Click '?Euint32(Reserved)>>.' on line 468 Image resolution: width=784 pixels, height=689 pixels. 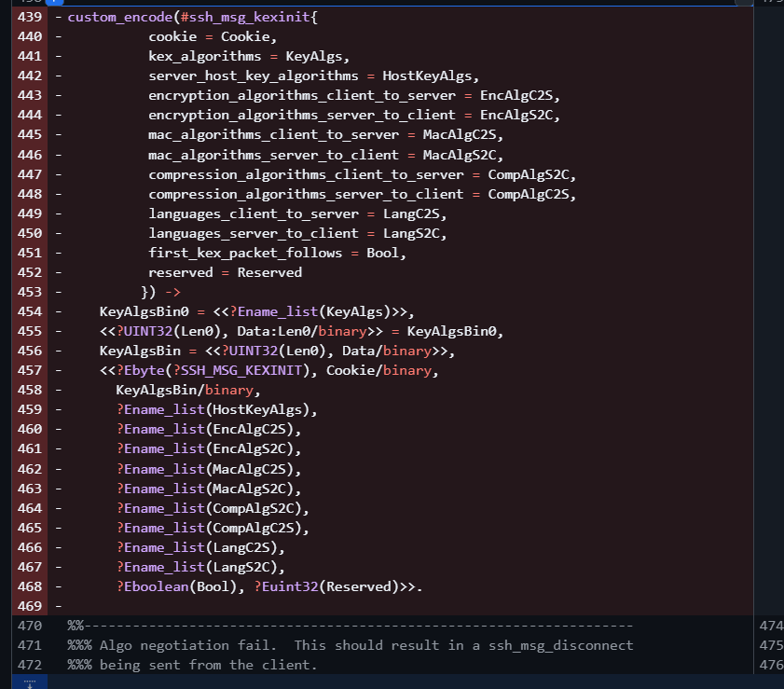click(x=338, y=587)
